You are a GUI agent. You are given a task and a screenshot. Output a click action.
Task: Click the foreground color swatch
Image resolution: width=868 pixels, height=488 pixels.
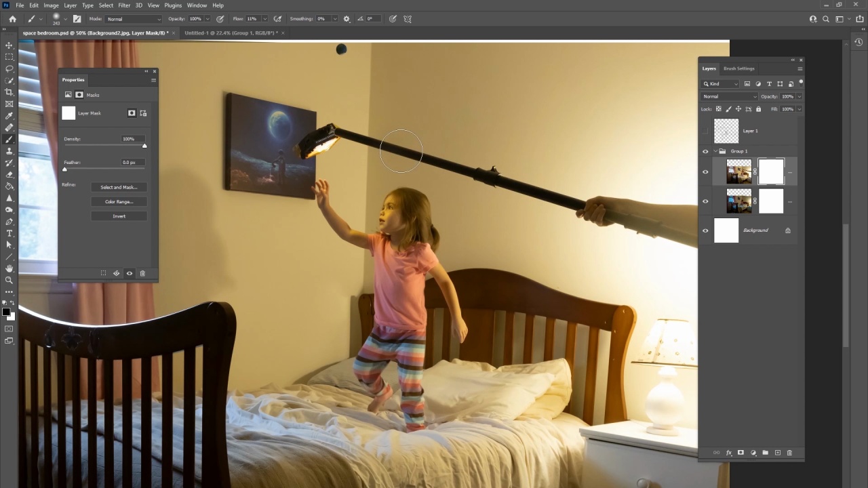click(x=6, y=312)
